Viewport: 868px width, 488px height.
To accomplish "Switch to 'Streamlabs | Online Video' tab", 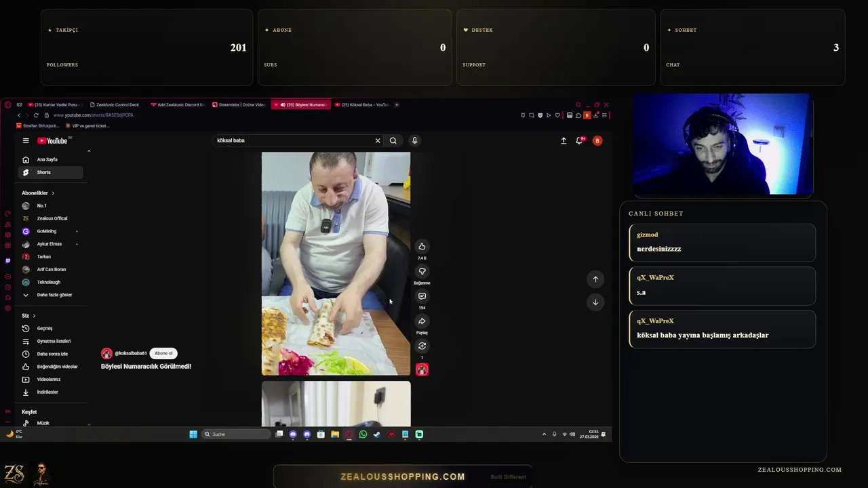I will [x=239, y=105].
